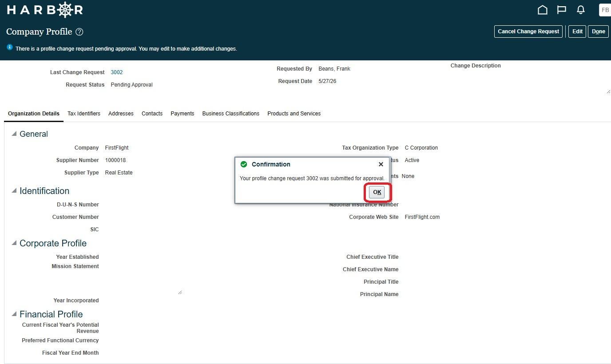Viewport: 611px width, 364px height.
Task: Collapse the Financial Profile section
Action: pos(14,314)
